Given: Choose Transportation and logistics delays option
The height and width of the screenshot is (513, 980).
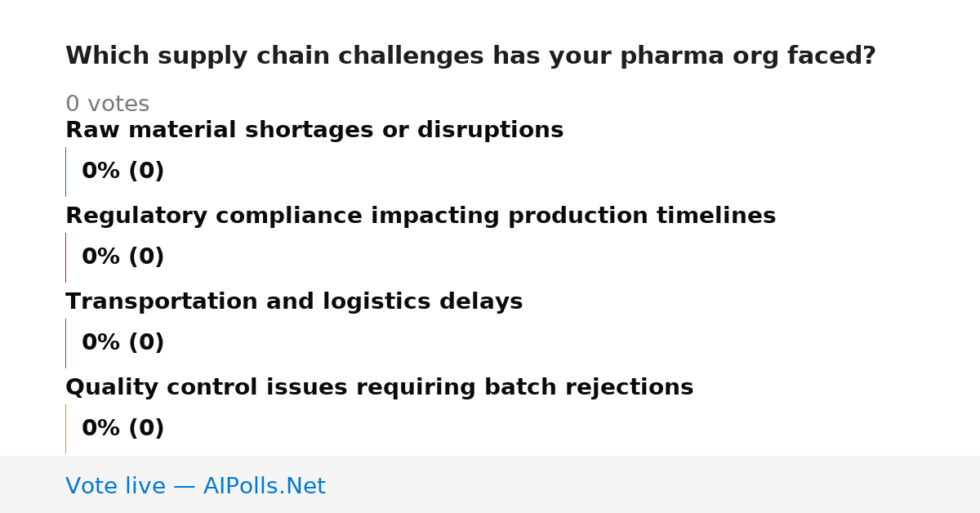Looking at the screenshot, I should (x=294, y=302).
